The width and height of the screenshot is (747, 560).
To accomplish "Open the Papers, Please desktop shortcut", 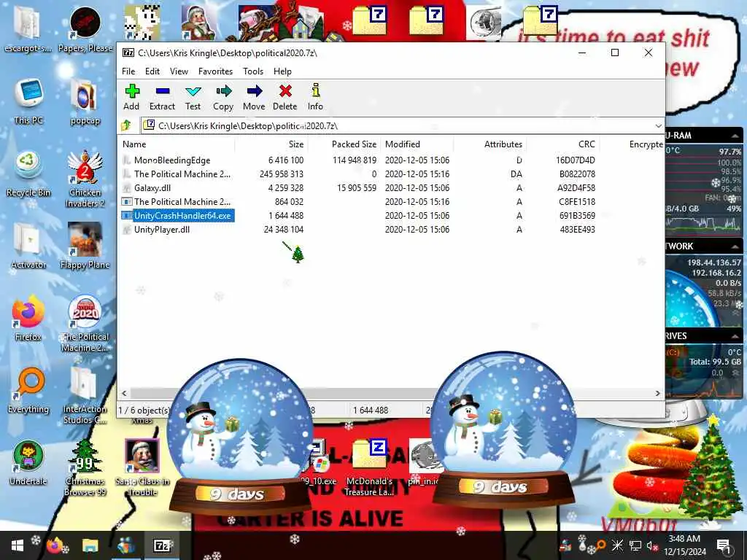I will (x=85, y=29).
